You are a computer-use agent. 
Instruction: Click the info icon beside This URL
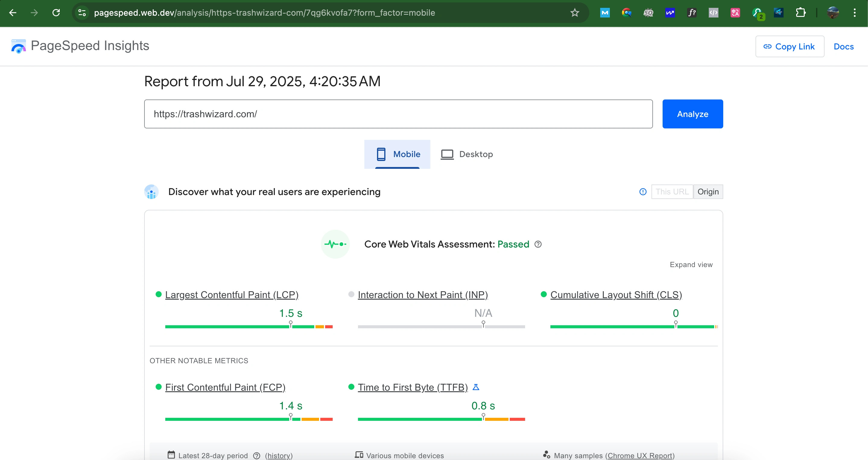coord(643,192)
